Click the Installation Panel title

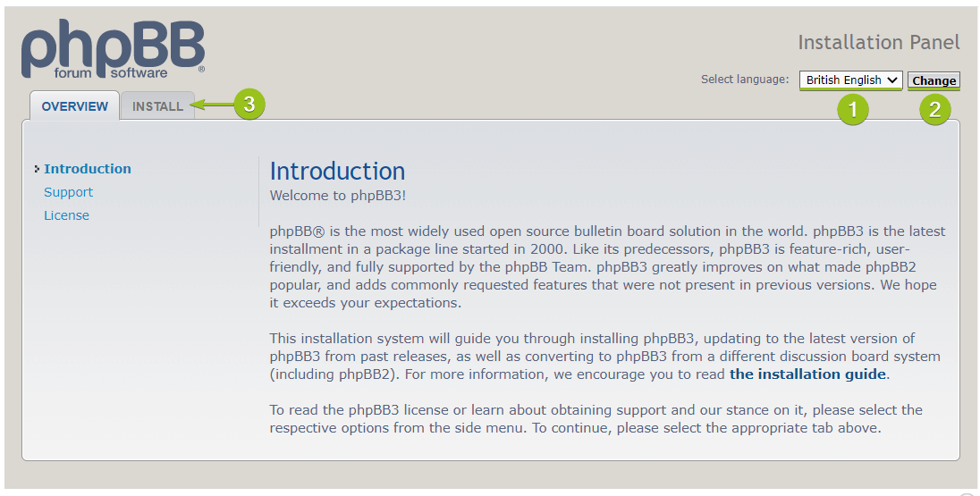tap(879, 43)
